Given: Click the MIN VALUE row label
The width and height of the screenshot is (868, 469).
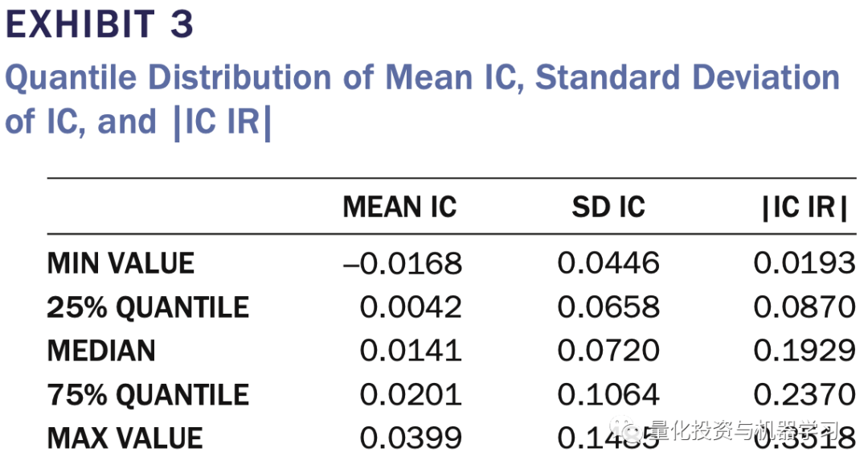Looking at the screenshot, I should point(121,263).
